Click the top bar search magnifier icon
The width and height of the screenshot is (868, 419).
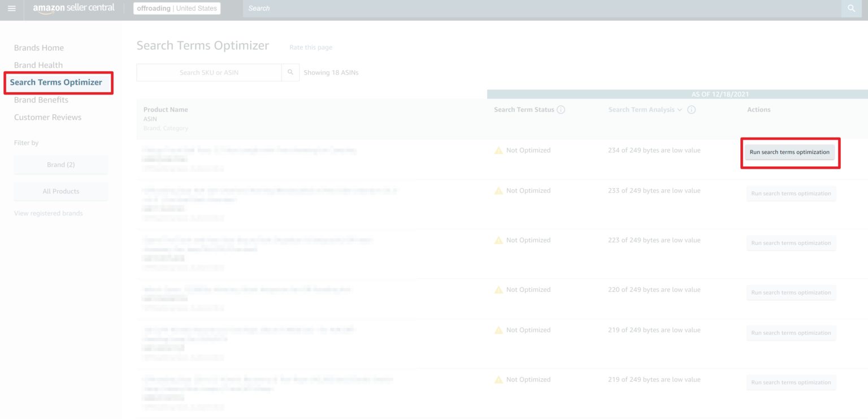[x=852, y=8]
